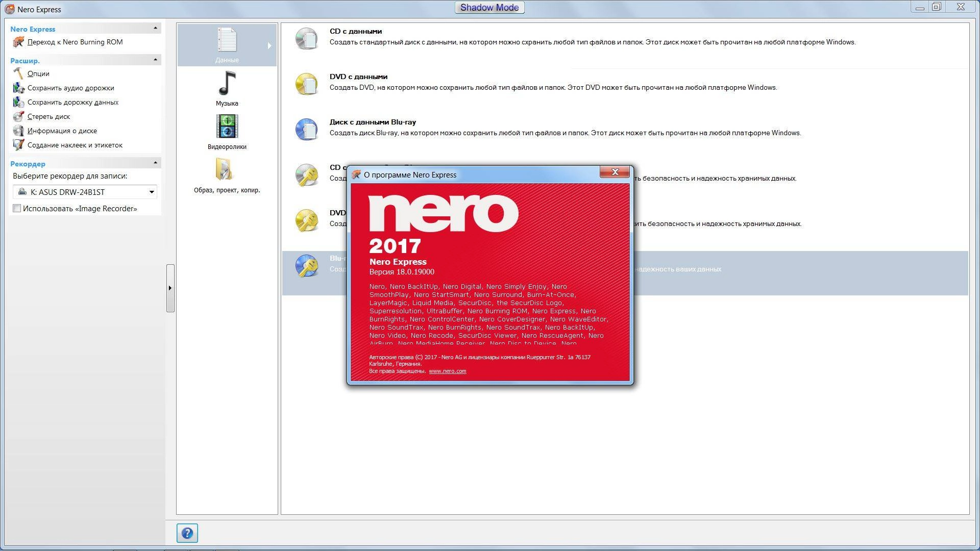This screenshot has height=551, width=980.
Task: Select the Музыка note icon
Action: pyautogui.click(x=227, y=83)
